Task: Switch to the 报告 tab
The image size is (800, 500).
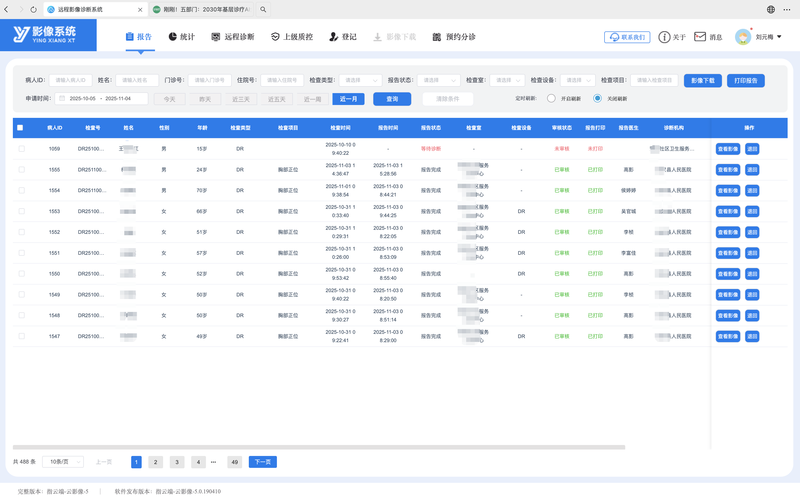Action: point(139,37)
